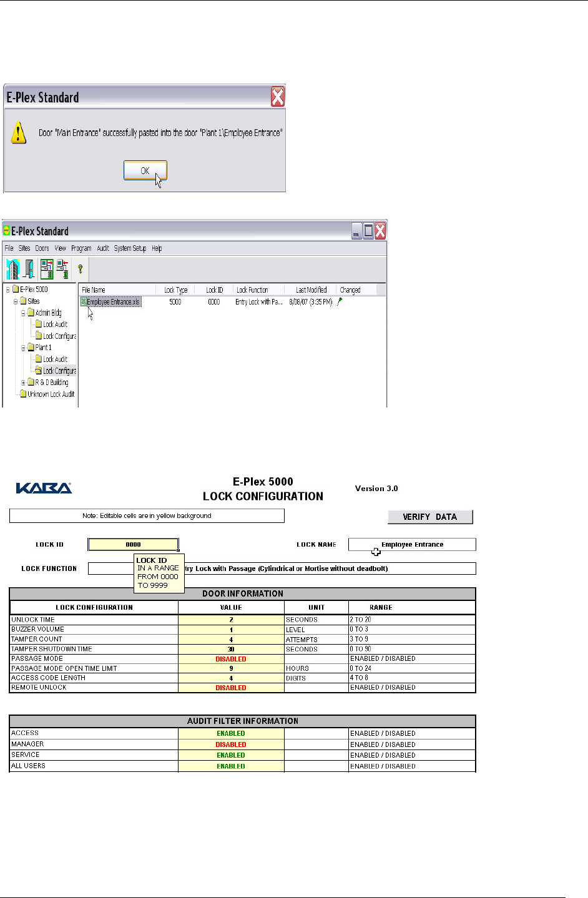The width and height of the screenshot is (588, 898).
Task: Click the UNLOCK TIME value cell
Action: pyautogui.click(x=231, y=620)
